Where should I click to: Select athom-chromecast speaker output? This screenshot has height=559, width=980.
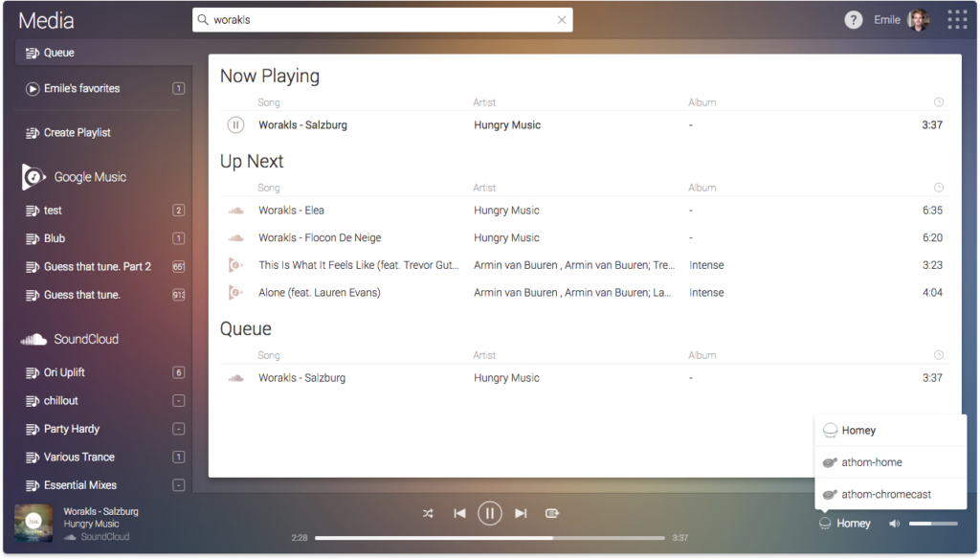[x=889, y=494]
